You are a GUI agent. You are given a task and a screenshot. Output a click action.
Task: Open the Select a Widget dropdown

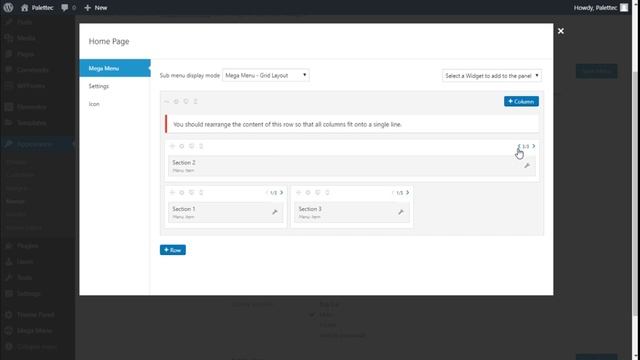click(x=492, y=76)
